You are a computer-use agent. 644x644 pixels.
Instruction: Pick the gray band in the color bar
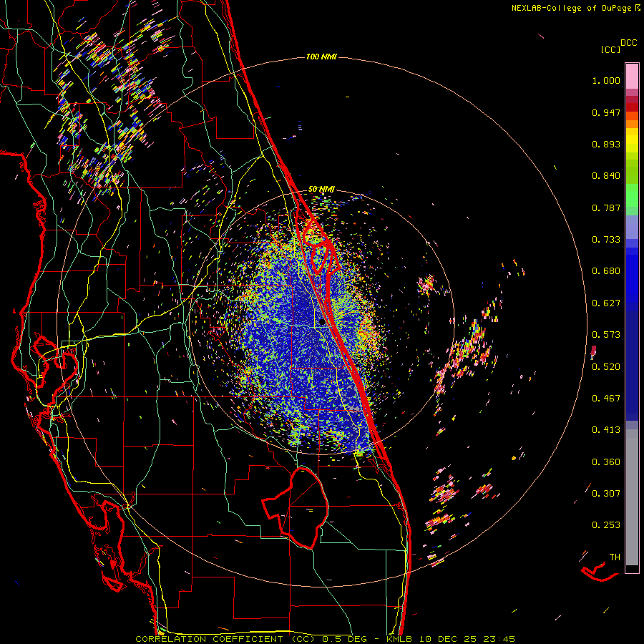632,497
